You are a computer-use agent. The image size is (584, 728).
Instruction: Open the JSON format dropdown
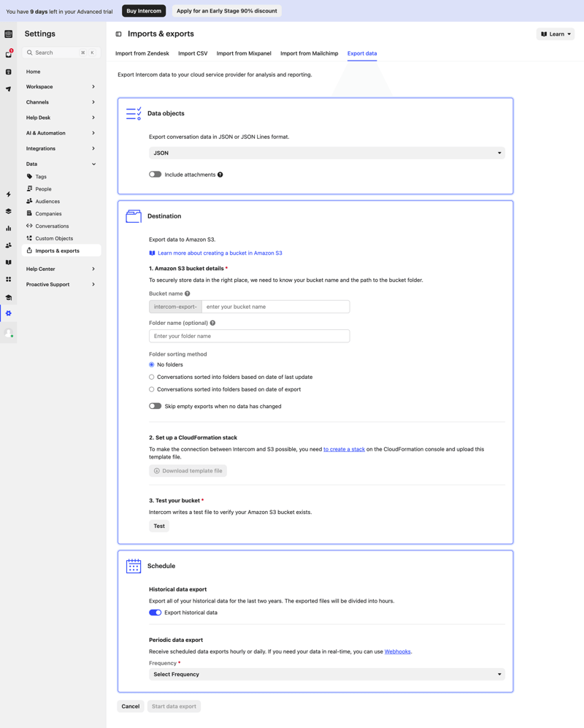pos(326,153)
